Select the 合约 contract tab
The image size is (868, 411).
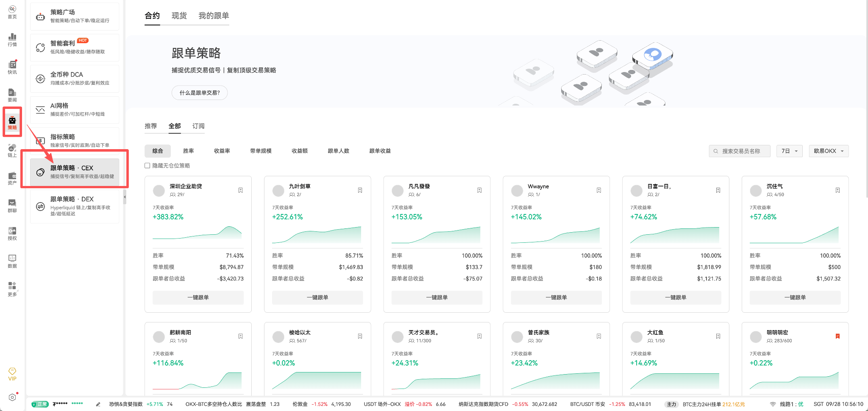tap(152, 16)
